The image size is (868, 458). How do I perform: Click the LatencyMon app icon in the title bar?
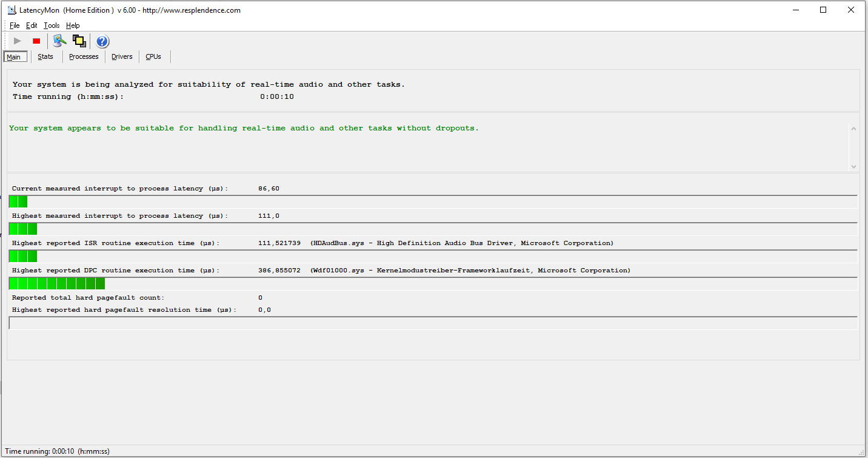[x=12, y=10]
